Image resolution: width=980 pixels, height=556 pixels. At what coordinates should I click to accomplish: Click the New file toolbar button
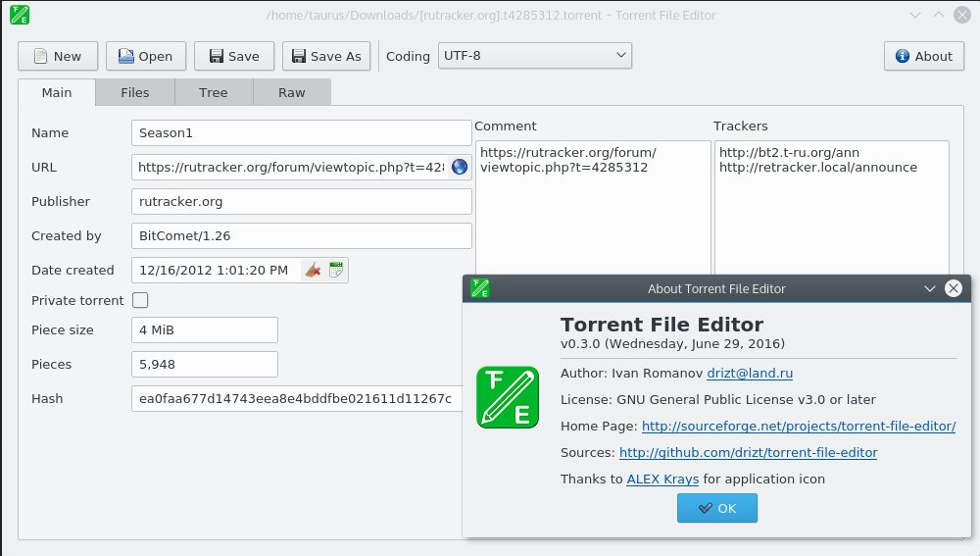(58, 56)
